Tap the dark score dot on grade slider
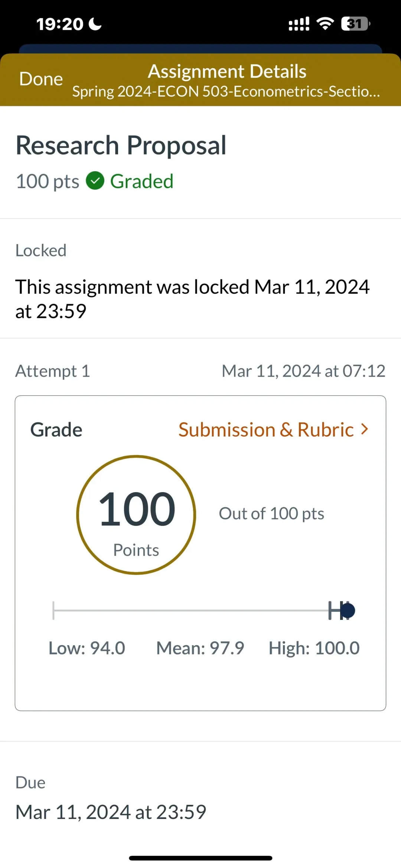The height and width of the screenshot is (868, 401). (x=348, y=611)
